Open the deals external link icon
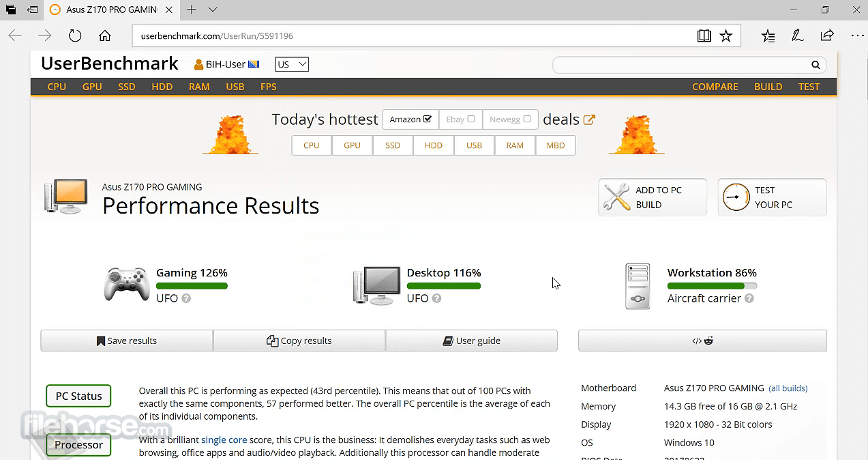The width and height of the screenshot is (868, 460). (x=589, y=119)
